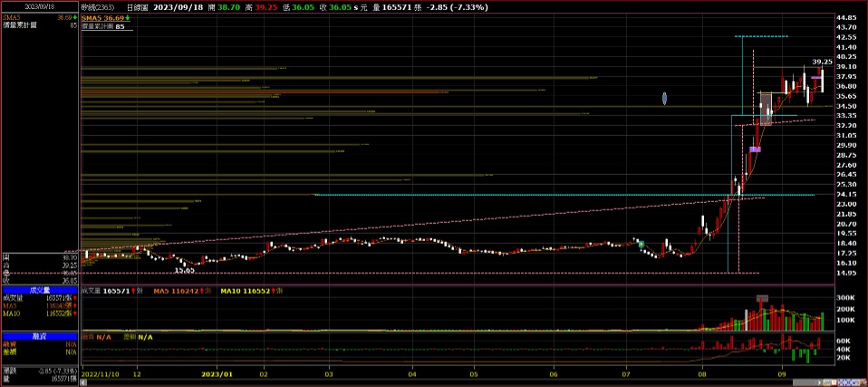
Task: Click the gray tag above volume bars
Action: click(763, 297)
